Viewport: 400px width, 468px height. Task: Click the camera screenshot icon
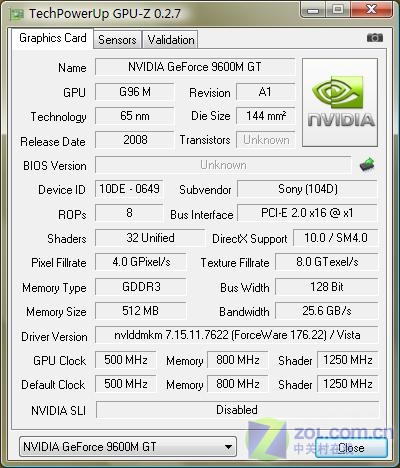coord(375,38)
